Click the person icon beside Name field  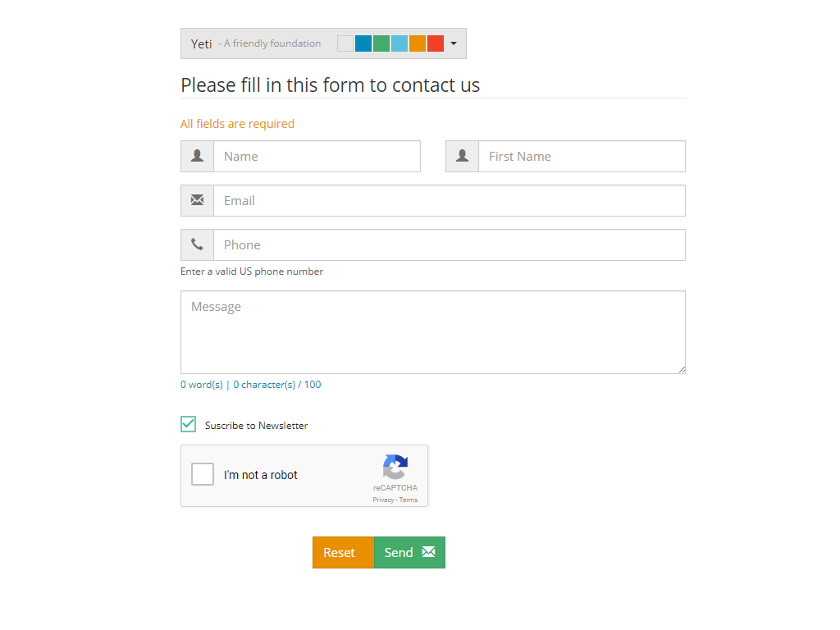(197, 156)
